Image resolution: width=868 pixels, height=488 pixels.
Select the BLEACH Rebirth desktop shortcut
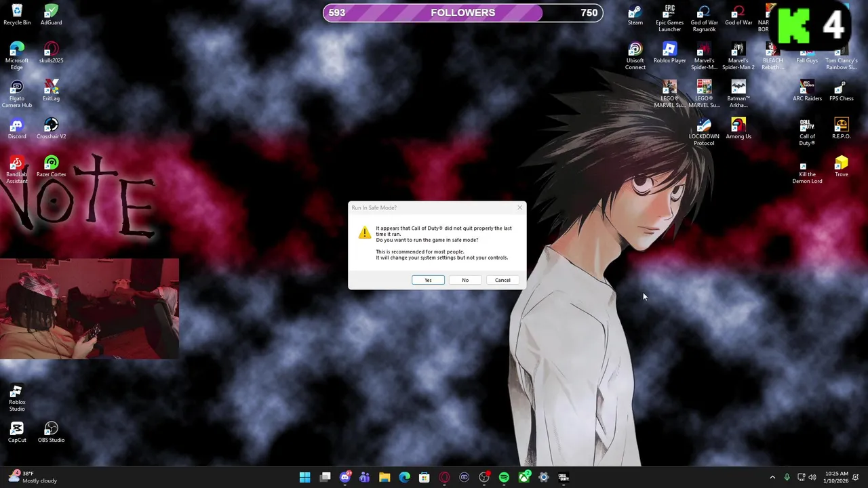pos(772,56)
